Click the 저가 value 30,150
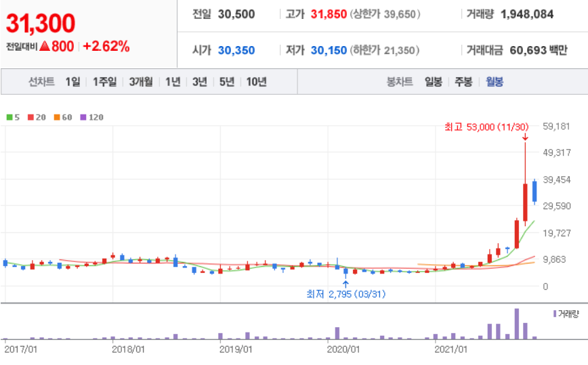 (x=329, y=50)
